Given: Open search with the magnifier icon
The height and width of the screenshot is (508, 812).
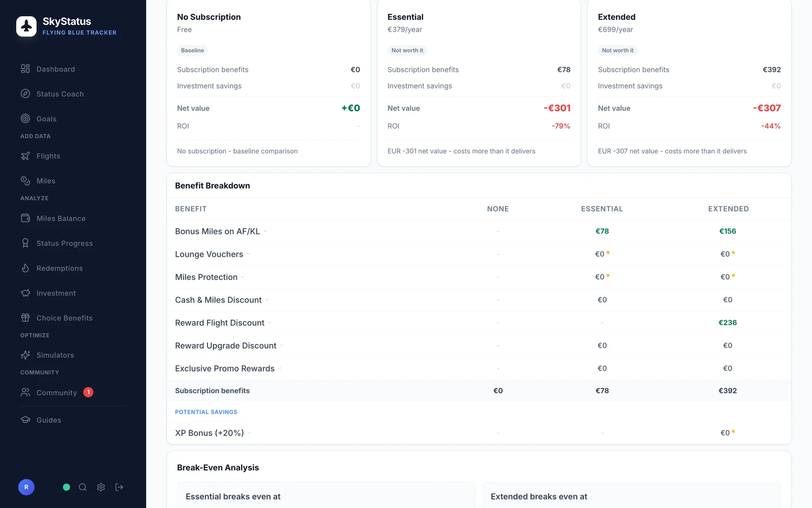Looking at the screenshot, I should (83, 487).
